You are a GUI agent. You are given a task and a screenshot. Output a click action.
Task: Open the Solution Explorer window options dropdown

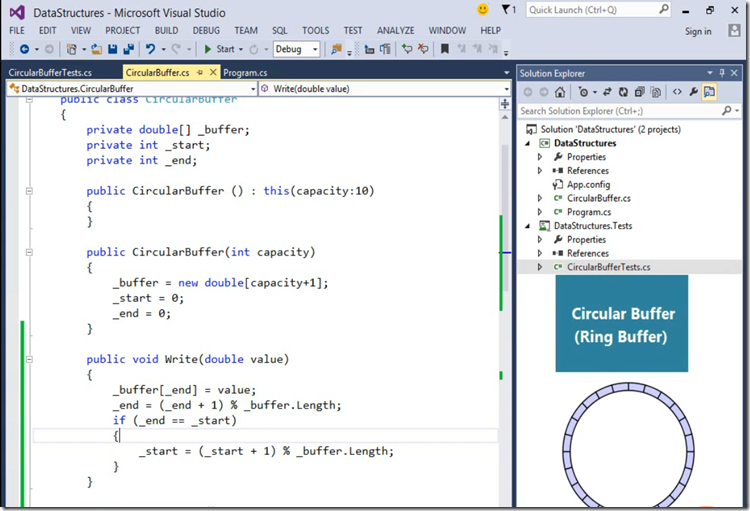coord(710,73)
